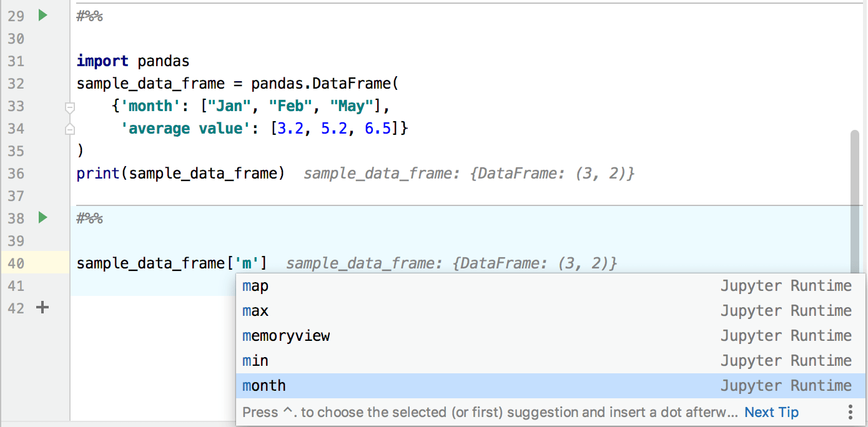The height and width of the screenshot is (427, 868).
Task: Run the cell at line 38
Action: (x=42, y=218)
